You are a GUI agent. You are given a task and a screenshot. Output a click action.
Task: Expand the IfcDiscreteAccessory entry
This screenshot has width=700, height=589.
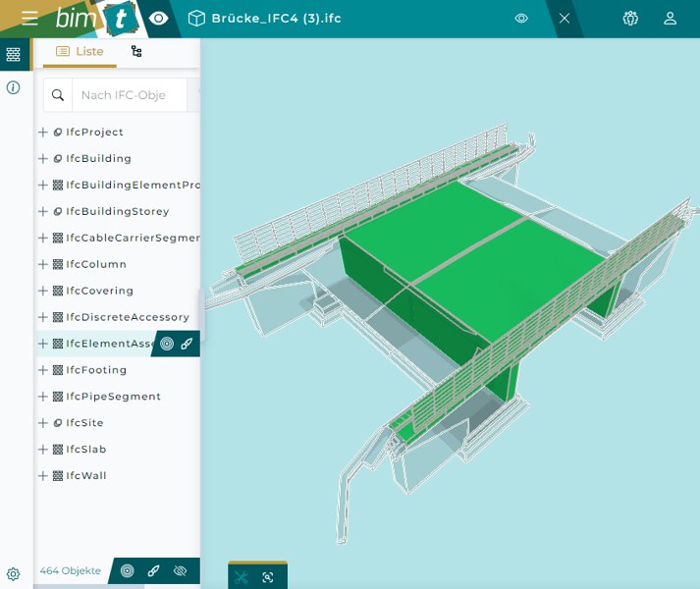pyautogui.click(x=43, y=317)
